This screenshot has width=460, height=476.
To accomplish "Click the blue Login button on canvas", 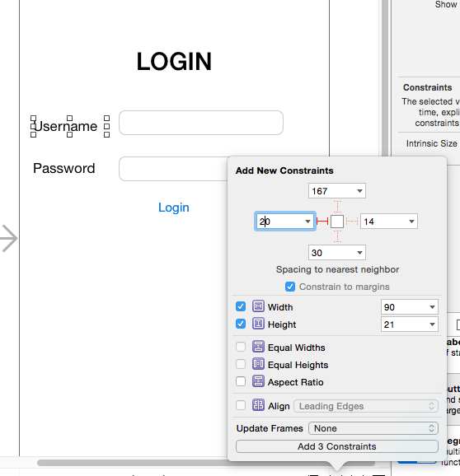I will point(174,208).
